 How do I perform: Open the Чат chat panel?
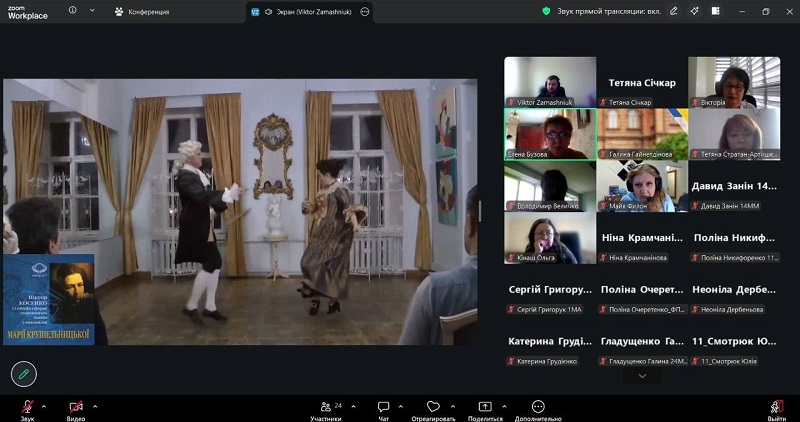[x=383, y=407]
